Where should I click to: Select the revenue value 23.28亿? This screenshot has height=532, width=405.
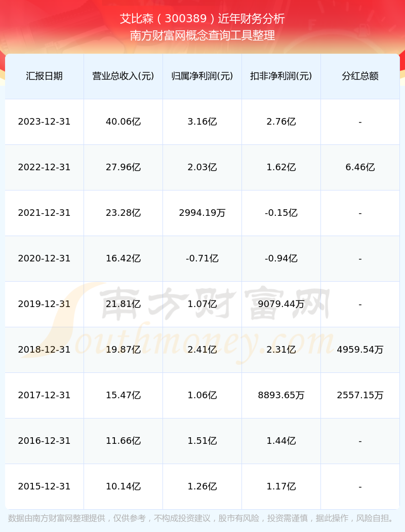(123, 213)
